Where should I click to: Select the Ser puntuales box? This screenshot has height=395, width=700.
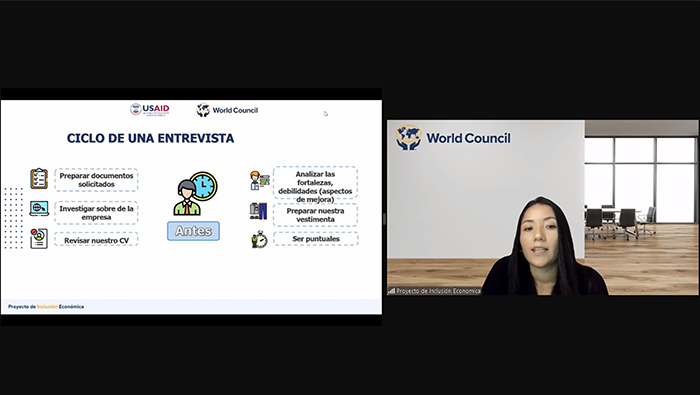[316, 239]
